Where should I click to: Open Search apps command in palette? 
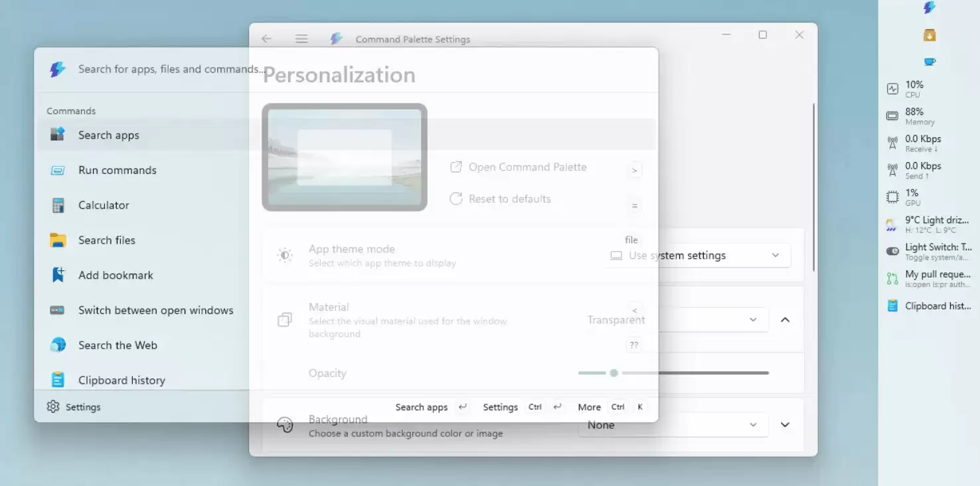click(x=109, y=135)
